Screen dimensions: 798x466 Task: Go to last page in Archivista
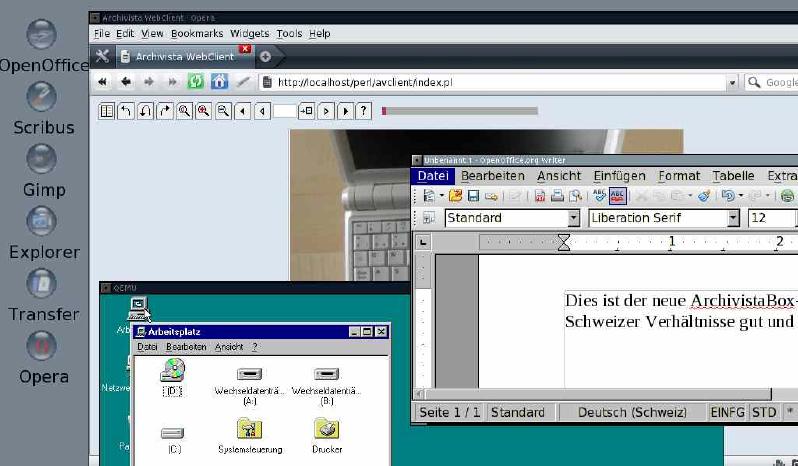345,111
